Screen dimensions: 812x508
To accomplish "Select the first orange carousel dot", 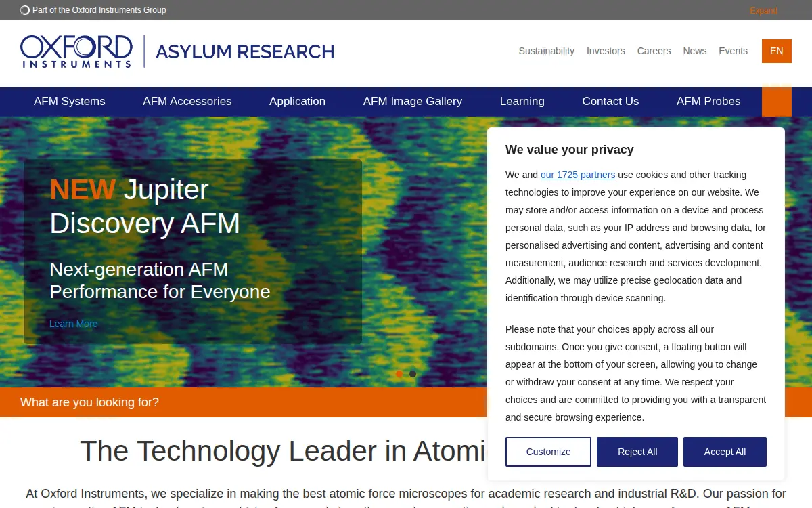I will click(x=399, y=374).
